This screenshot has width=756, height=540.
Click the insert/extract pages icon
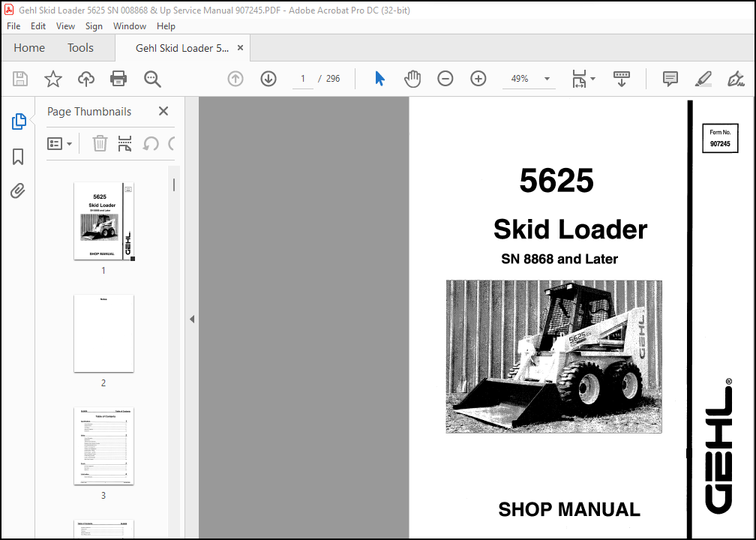(x=124, y=144)
